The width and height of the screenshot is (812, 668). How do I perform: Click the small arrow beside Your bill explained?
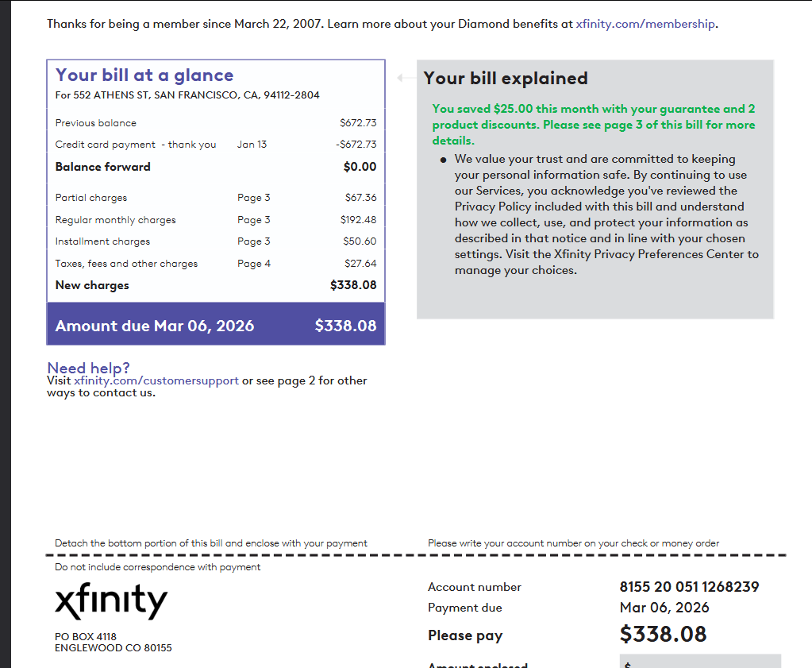[406, 78]
